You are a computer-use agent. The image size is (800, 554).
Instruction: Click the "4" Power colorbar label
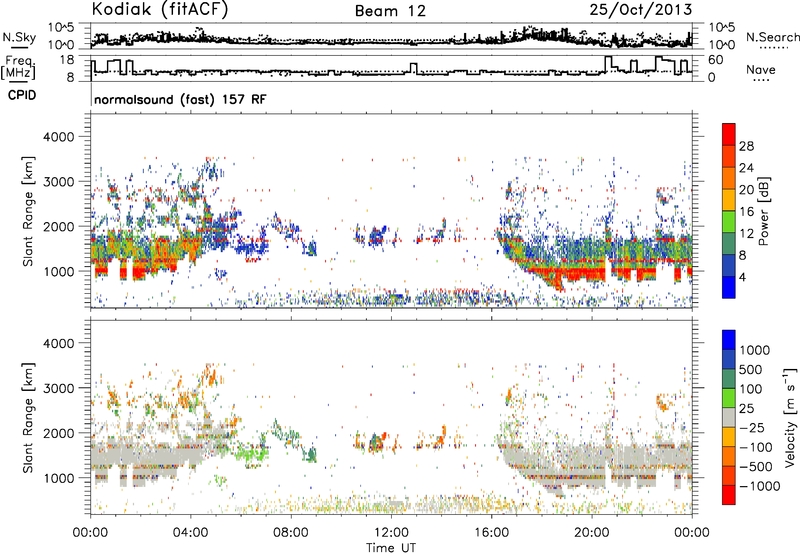[742, 278]
